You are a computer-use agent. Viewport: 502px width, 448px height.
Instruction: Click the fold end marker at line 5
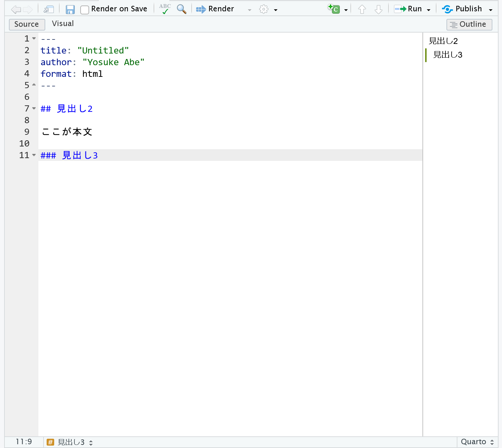coord(34,84)
